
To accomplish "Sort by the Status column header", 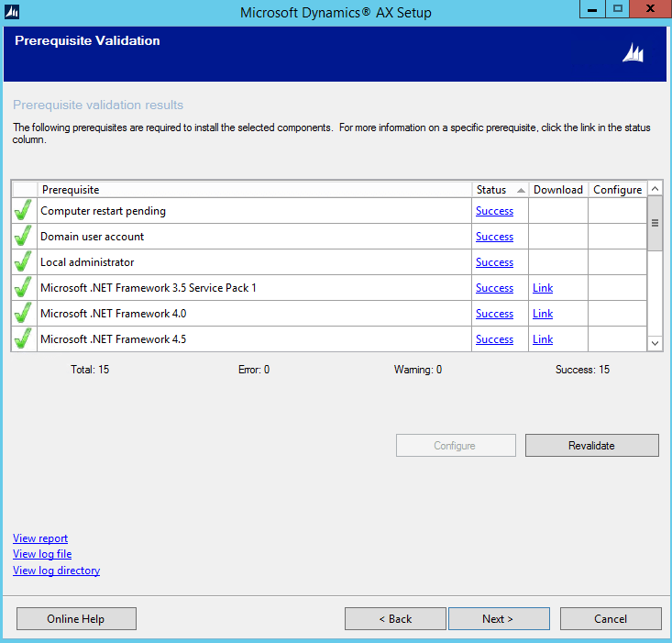I will tap(500, 190).
